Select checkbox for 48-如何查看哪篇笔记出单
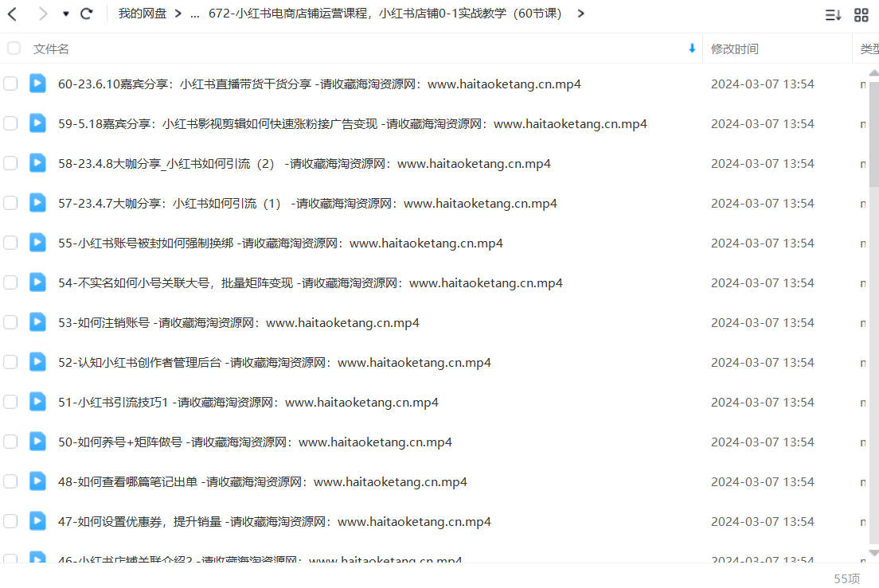Screen dimensions: 879x588 click(10, 481)
